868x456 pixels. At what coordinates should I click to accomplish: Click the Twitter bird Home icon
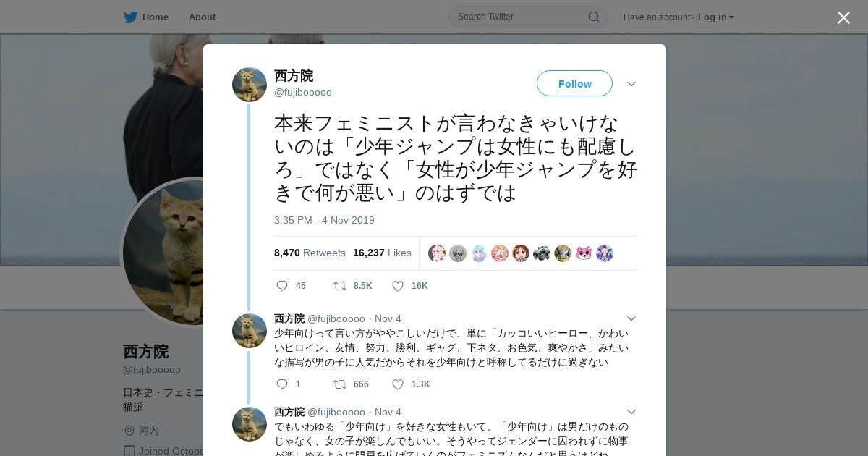pyautogui.click(x=130, y=17)
